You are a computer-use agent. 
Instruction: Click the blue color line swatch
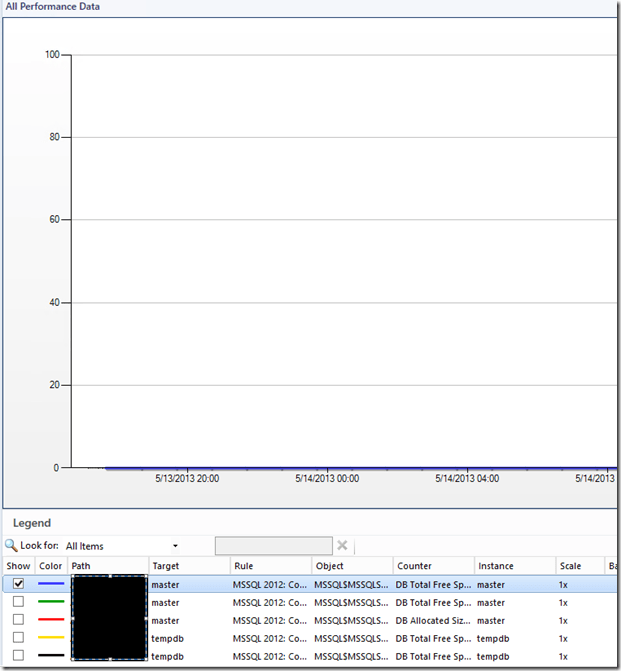coord(51,584)
